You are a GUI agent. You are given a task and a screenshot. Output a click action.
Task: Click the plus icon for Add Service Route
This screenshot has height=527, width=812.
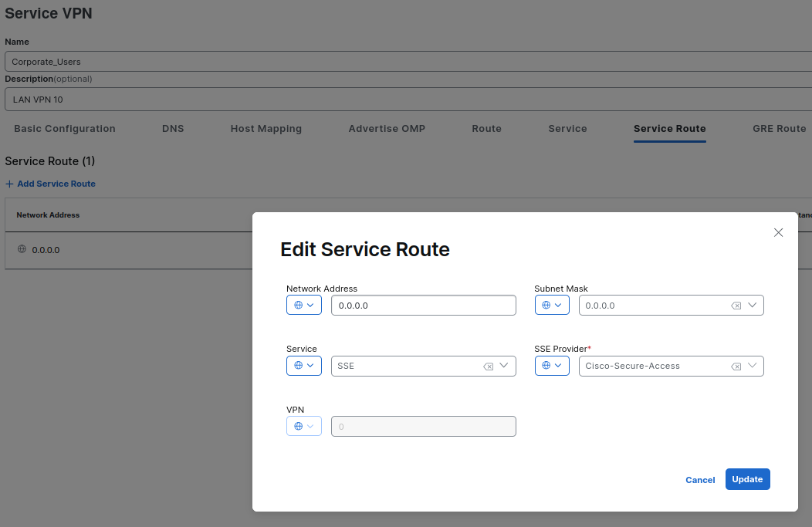(x=9, y=184)
